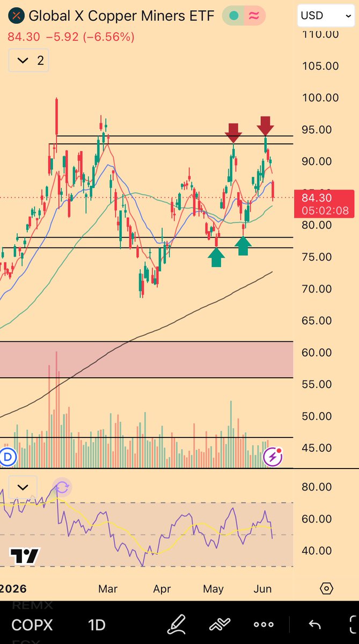359x644 pixels.
Task: Tap the Apr date axis label
Action: tap(162, 589)
